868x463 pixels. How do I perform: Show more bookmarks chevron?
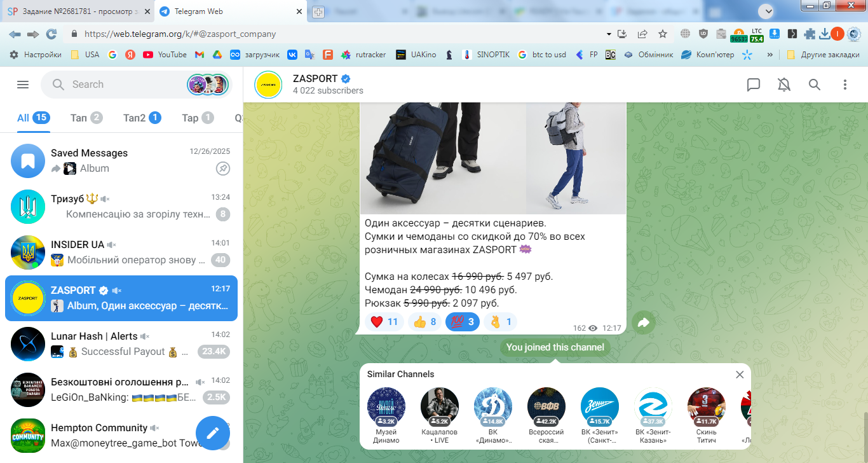770,55
